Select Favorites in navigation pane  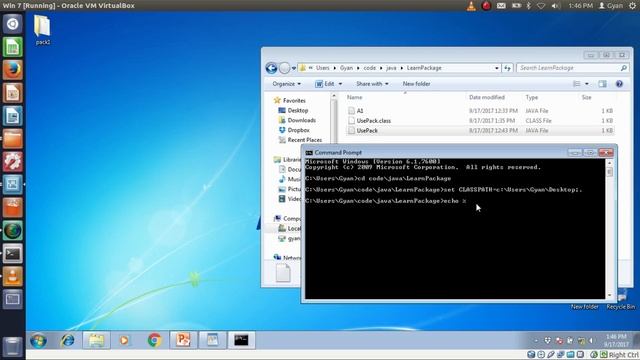click(x=294, y=100)
